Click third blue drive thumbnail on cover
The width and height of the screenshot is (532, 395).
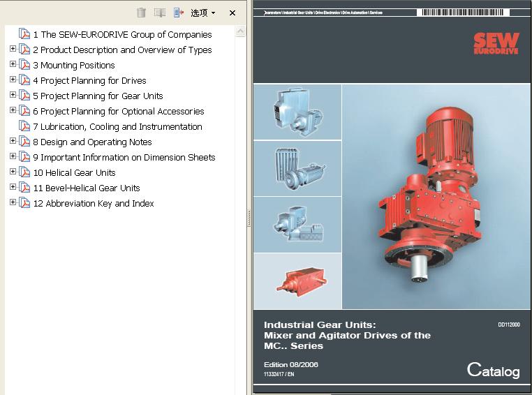pyautogui.click(x=297, y=225)
